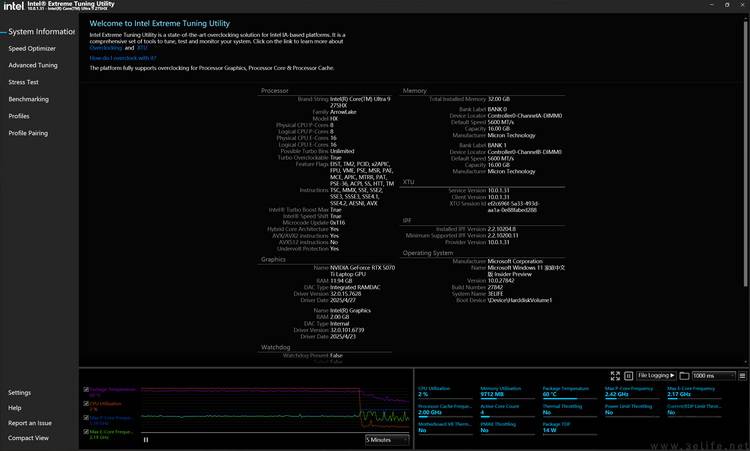The width and height of the screenshot is (750, 451).
Task: Open Profiles
Action: pyautogui.click(x=19, y=116)
